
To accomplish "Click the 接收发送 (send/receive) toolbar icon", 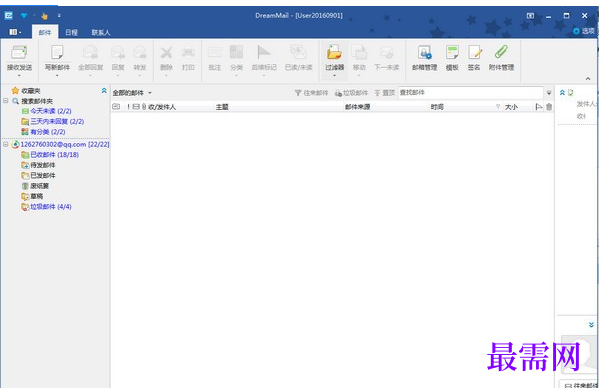I will pyautogui.click(x=19, y=52).
